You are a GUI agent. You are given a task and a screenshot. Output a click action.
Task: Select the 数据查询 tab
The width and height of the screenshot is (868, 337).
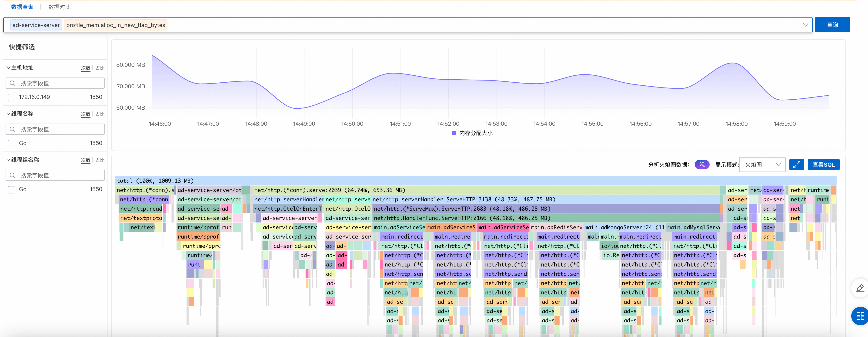pos(22,7)
